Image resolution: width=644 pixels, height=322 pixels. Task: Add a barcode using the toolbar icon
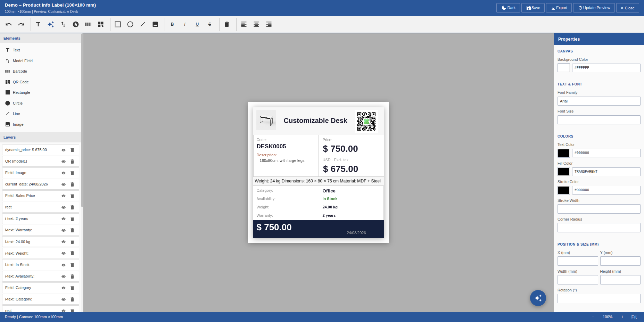[x=88, y=24]
